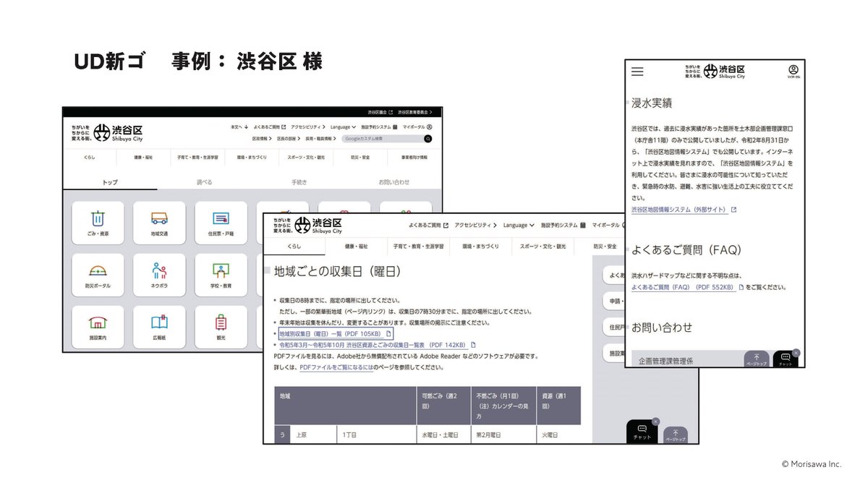Open 防災・安全 on the collection-day page navigation

coord(605,247)
